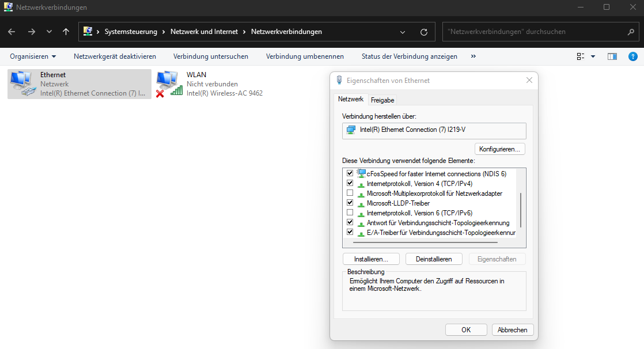Click the up-one-level arrow
Screen dimensions: 644x349
(66, 32)
